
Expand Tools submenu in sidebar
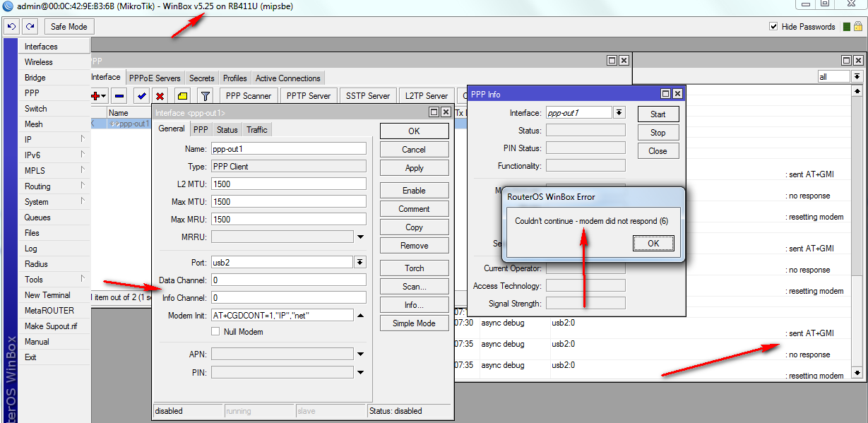[54, 280]
